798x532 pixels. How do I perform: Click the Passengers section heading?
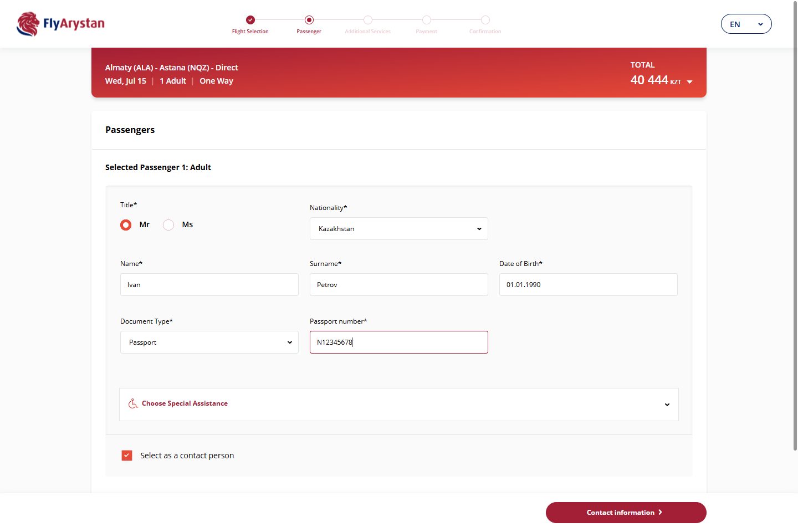click(x=130, y=130)
